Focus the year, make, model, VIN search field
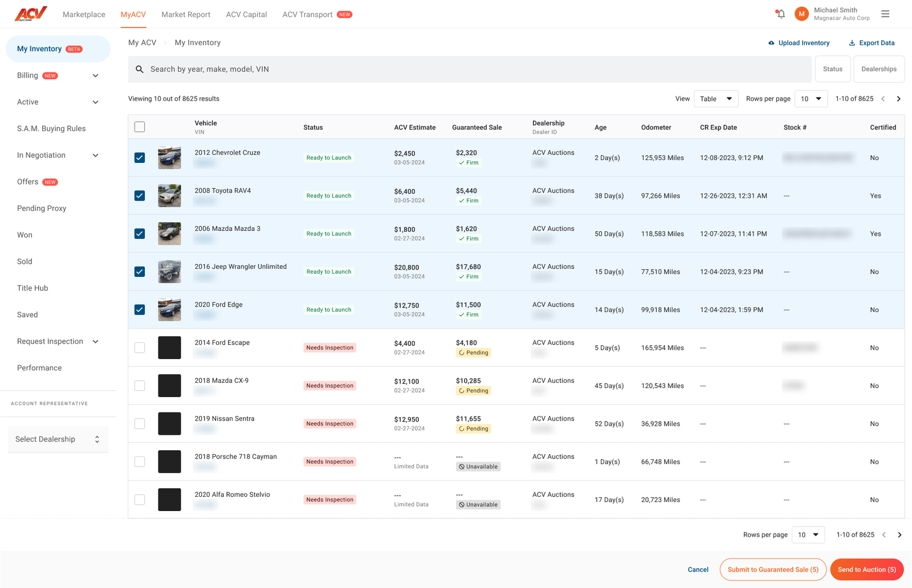 [470, 69]
